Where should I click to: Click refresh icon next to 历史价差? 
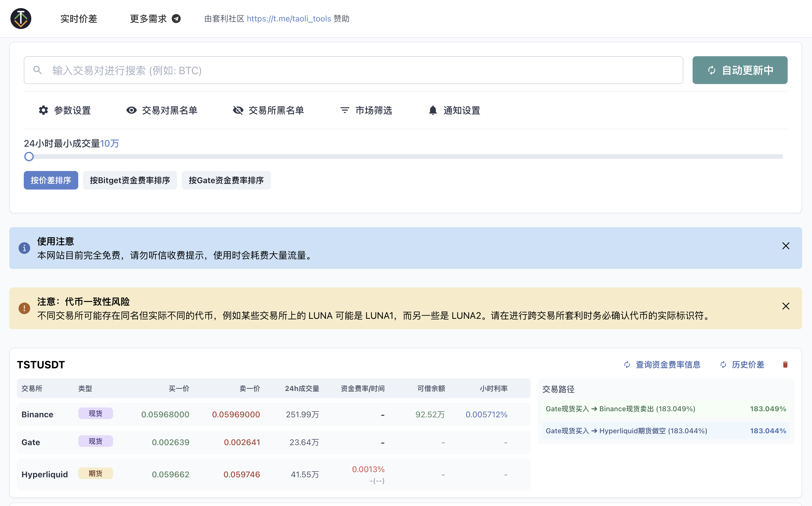tap(723, 365)
